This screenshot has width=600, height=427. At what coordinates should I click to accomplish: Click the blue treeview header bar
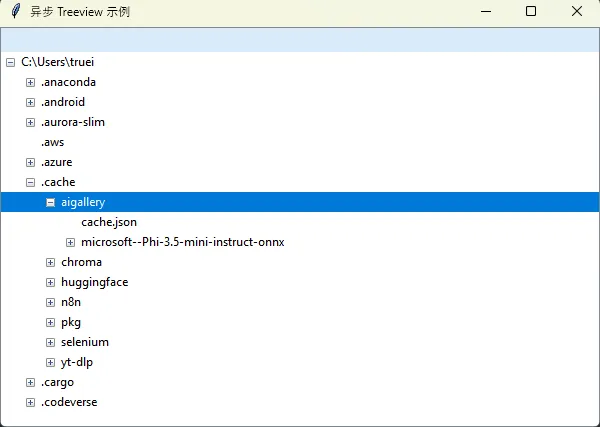(x=300, y=39)
